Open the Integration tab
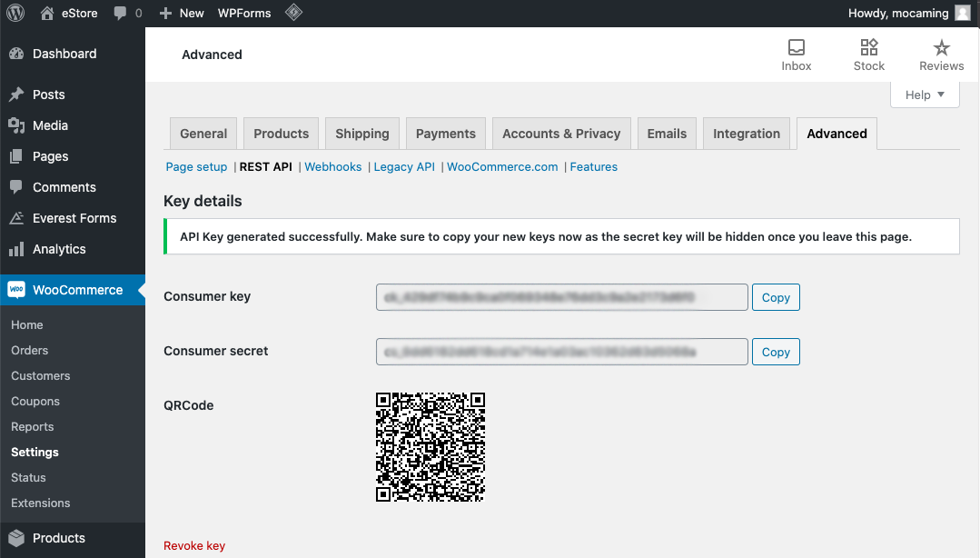Screen dimensions: 980x558 coord(747,134)
